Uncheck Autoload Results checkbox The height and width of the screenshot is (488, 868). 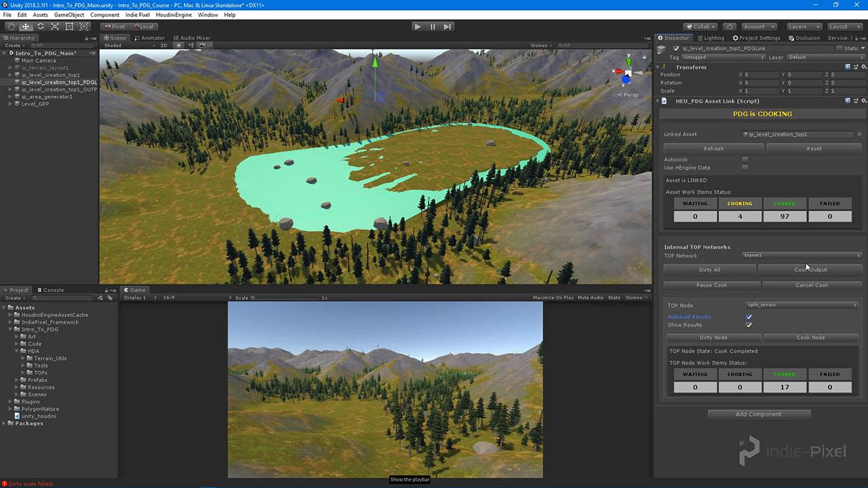point(749,317)
